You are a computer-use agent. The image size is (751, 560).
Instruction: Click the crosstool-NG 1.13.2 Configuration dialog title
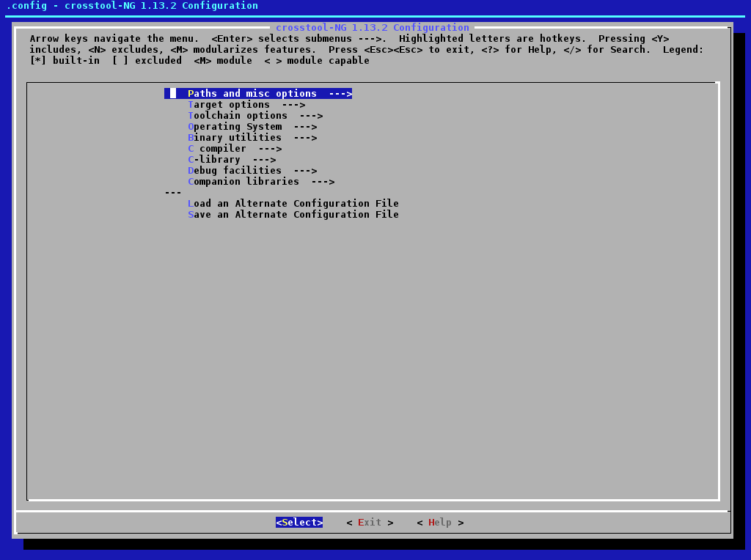coord(373,27)
